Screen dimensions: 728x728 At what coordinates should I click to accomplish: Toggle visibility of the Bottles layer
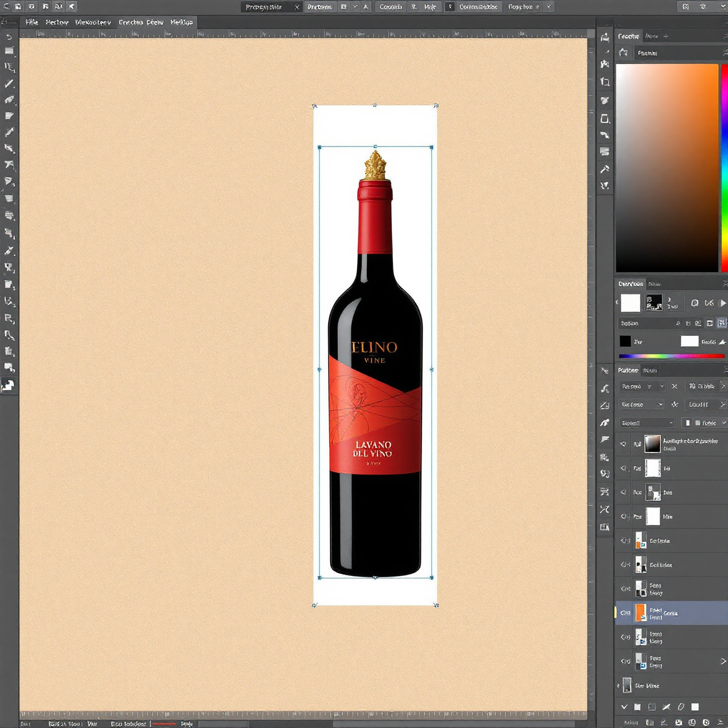625,565
